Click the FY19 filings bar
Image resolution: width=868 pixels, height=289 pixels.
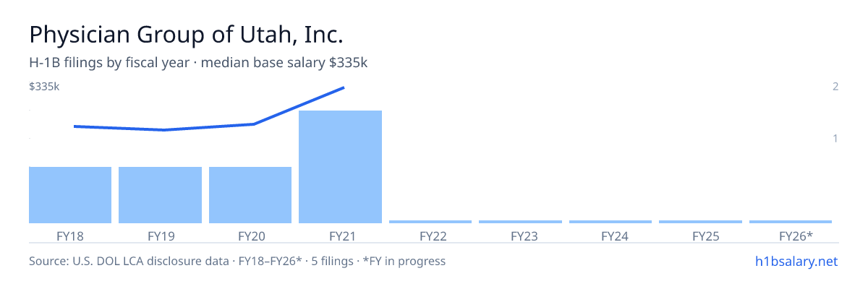click(x=160, y=195)
